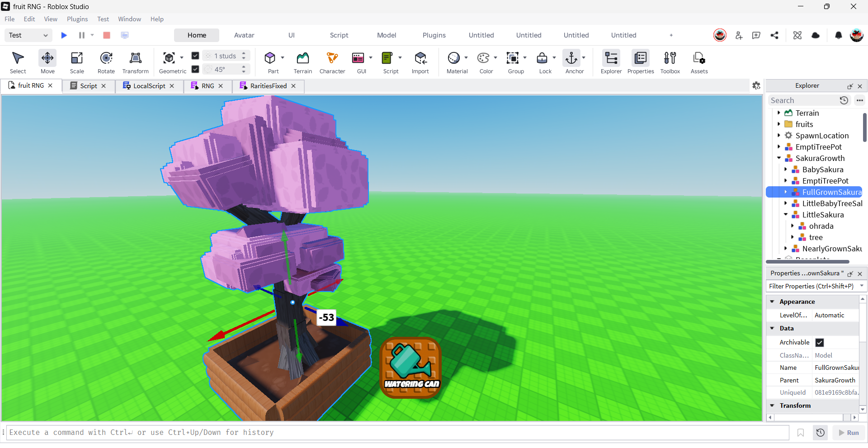868x448 pixels.
Task: Open viewport settings gear icon
Action: (x=756, y=85)
